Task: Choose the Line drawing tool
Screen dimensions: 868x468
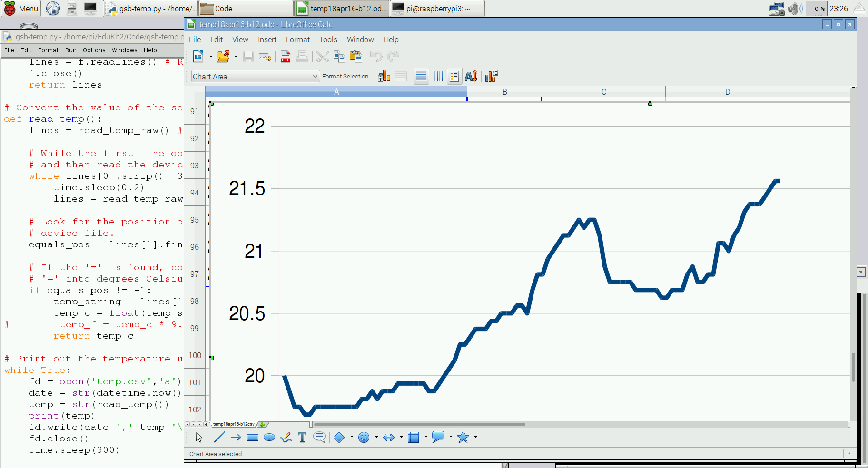Action: (219, 438)
